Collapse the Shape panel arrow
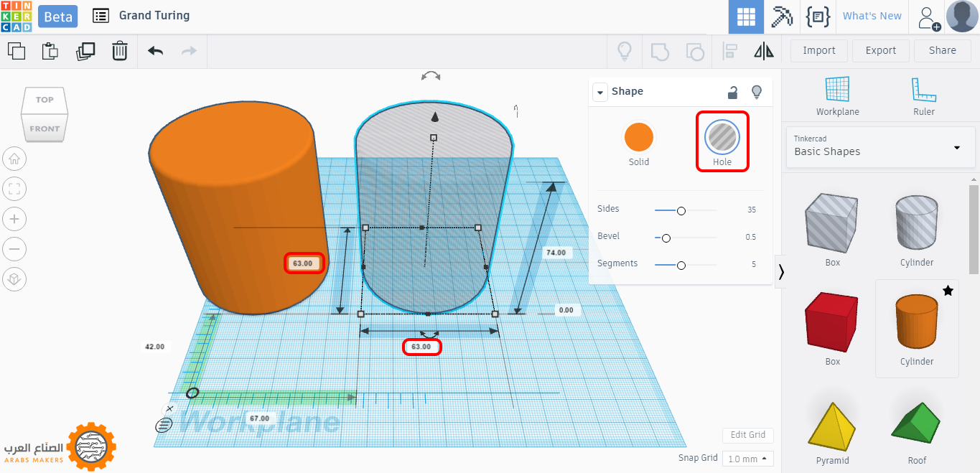 pyautogui.click(x=600, y=92)
